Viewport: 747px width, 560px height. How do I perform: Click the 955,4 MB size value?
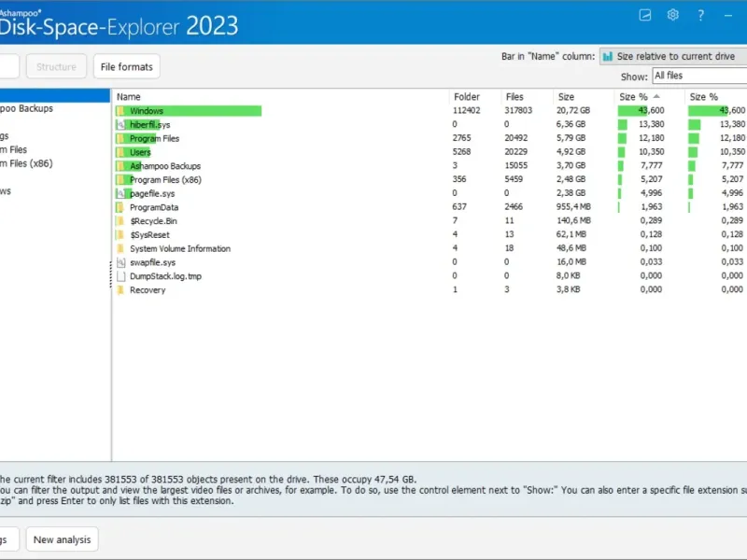pyautogui.click(x=573, y=207)
